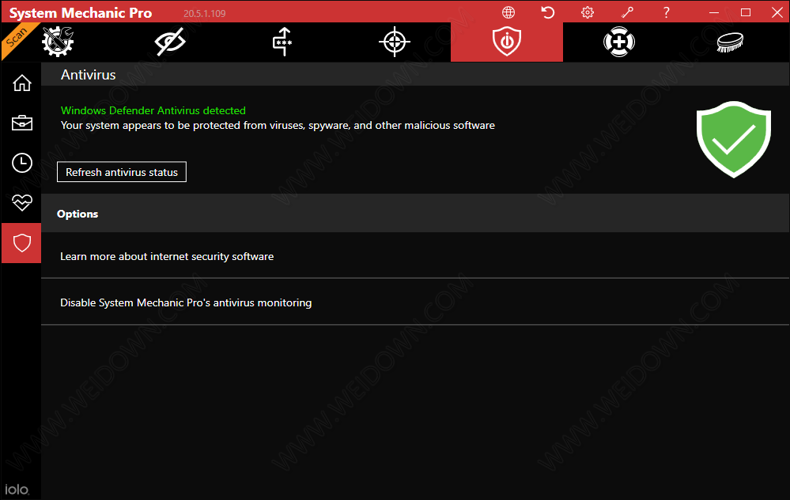
Task: Go to Home in the left sidebar
Action: pos(21,83)
